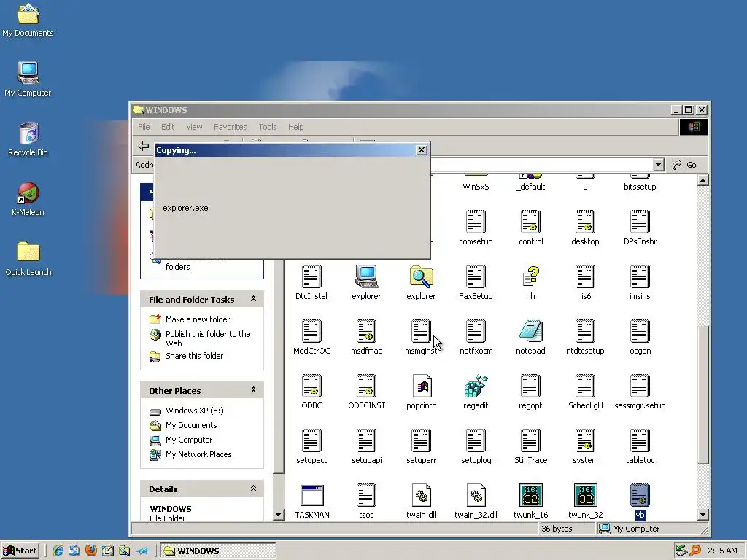Open My Computer under Other Places
Image resolution: width=747 pixels, height=560 pixels.
pyautogui.click(x=189, y=440)
